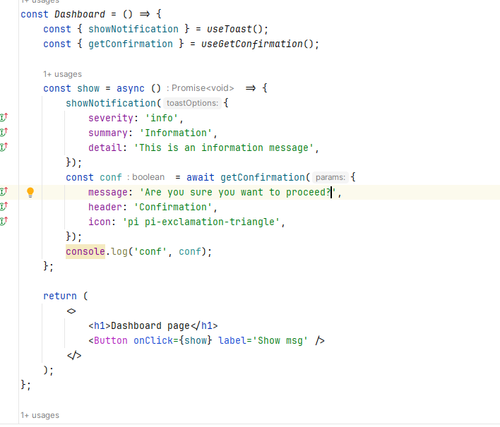Click the useToast hook call
The height and width of the screenshot is (427, 500).
coord(229,29)
